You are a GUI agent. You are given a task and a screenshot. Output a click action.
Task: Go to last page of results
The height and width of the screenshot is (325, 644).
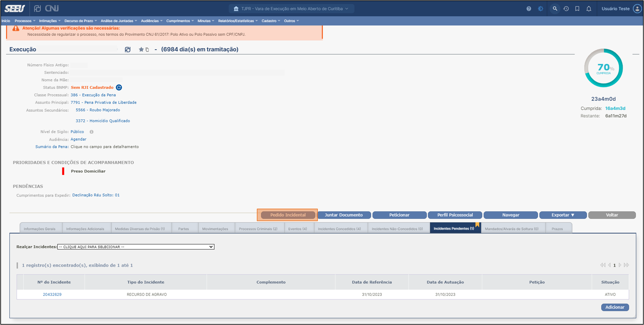coord(626,265)
